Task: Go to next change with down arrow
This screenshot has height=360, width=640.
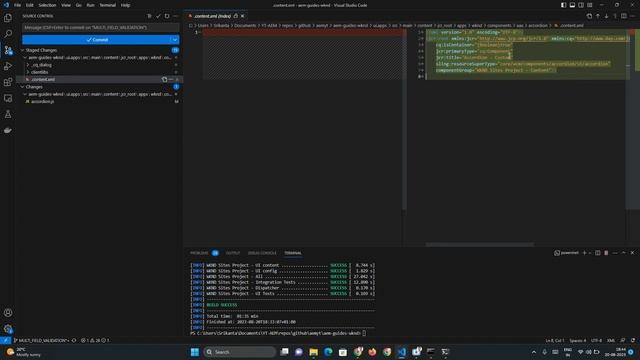Action: (x=607, y=16)
